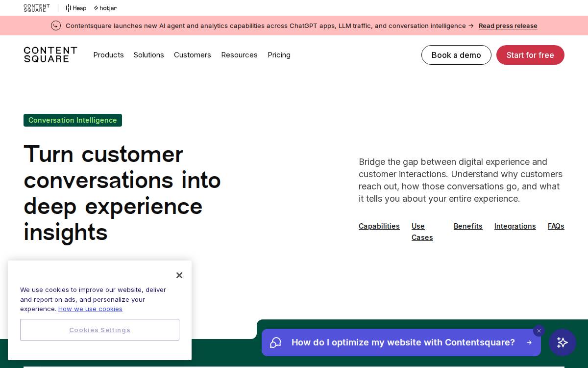Go to Contentsquare home via main logo
588x368 pixels.
point(50,54)
